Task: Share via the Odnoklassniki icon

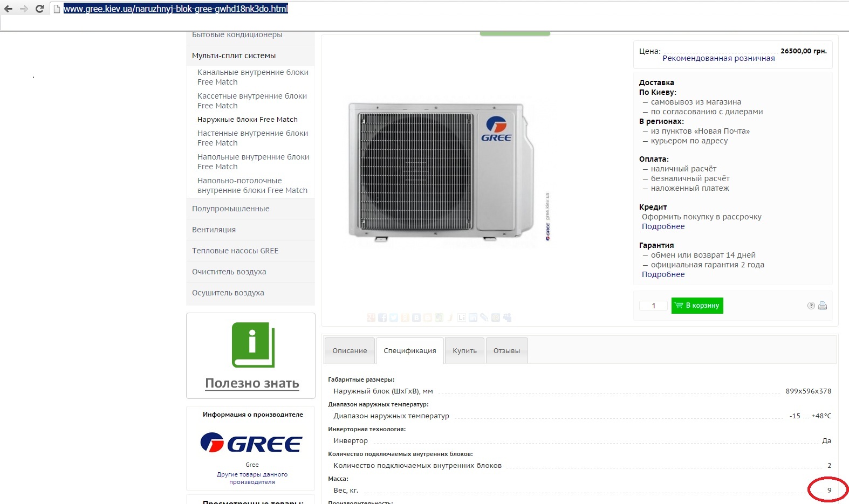Action: [x=405, y=317]
